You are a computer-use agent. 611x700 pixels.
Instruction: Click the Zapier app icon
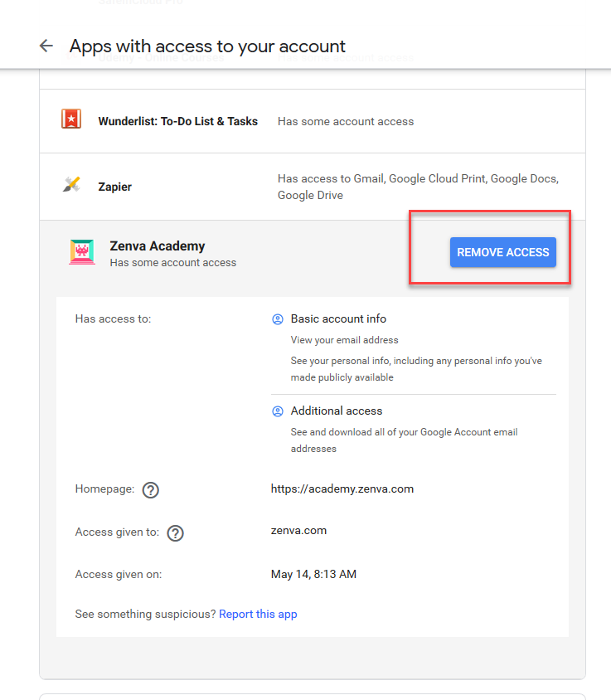coord(71,184)
